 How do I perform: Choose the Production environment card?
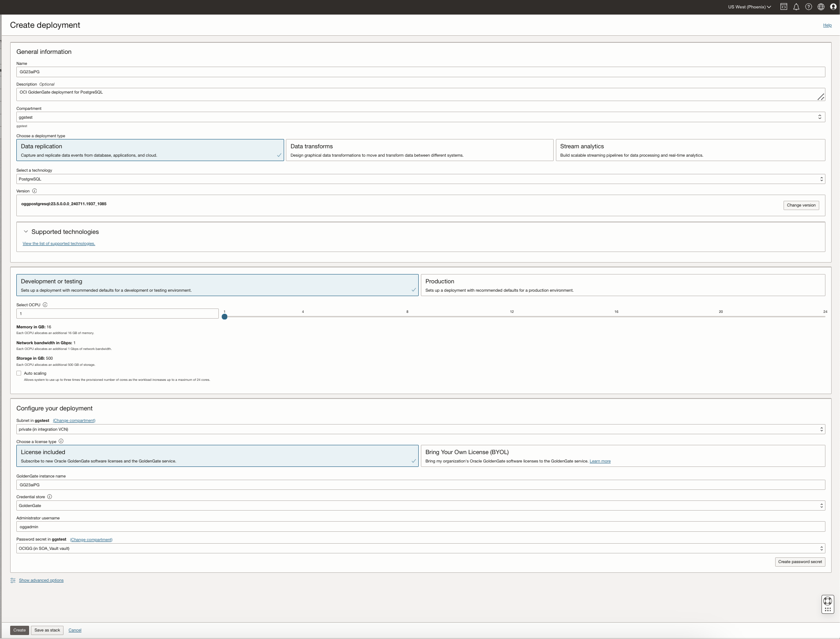[x=623, y=285]
